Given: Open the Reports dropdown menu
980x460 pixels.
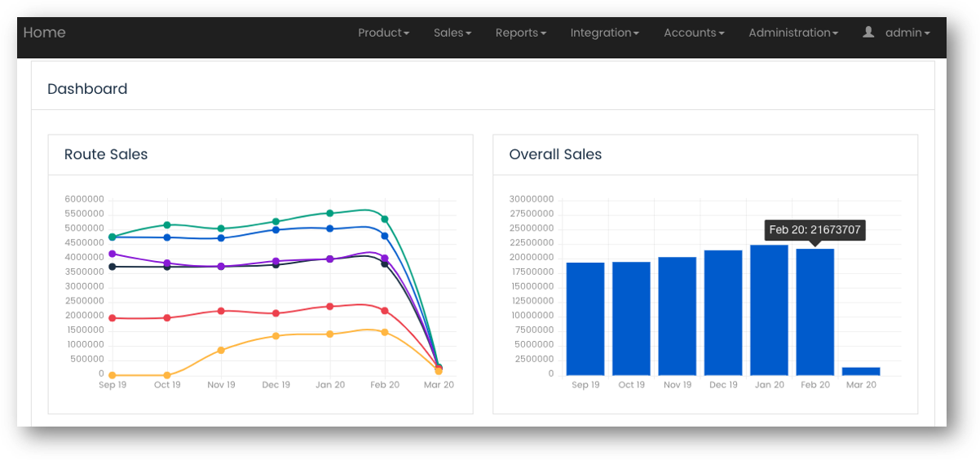Looking at the screenshot, I should 520,33.
